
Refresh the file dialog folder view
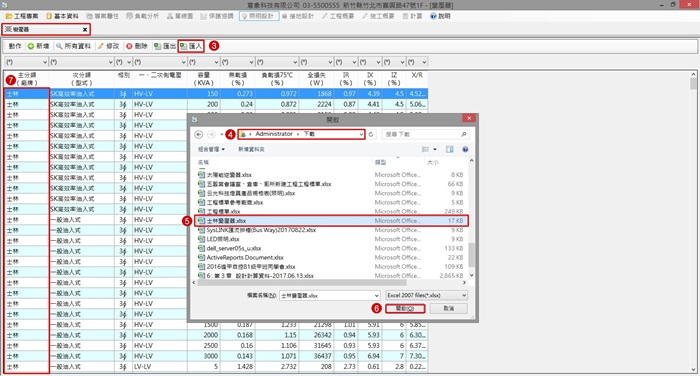[371, 134]
